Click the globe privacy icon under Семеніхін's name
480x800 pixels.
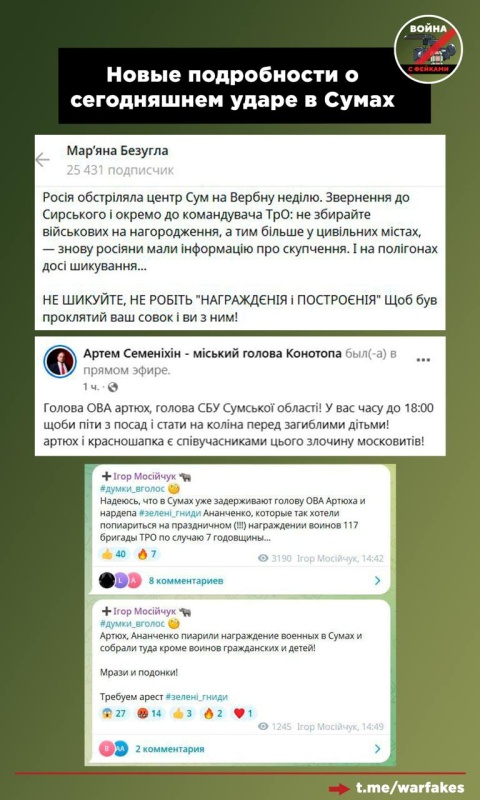click(113, 387)
